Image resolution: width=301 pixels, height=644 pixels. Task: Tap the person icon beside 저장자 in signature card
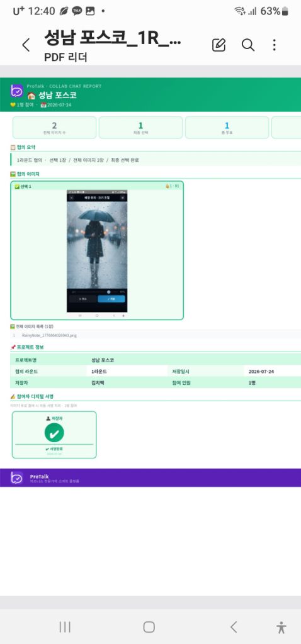click(x=48, y=418)
